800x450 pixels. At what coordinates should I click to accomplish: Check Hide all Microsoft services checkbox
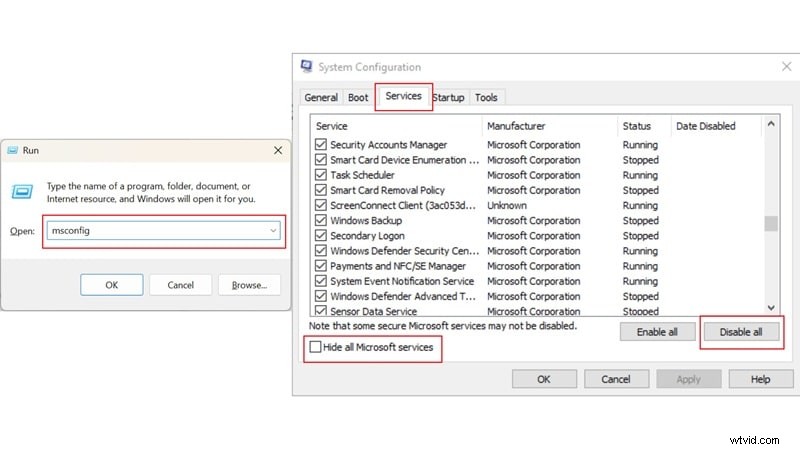316,347
